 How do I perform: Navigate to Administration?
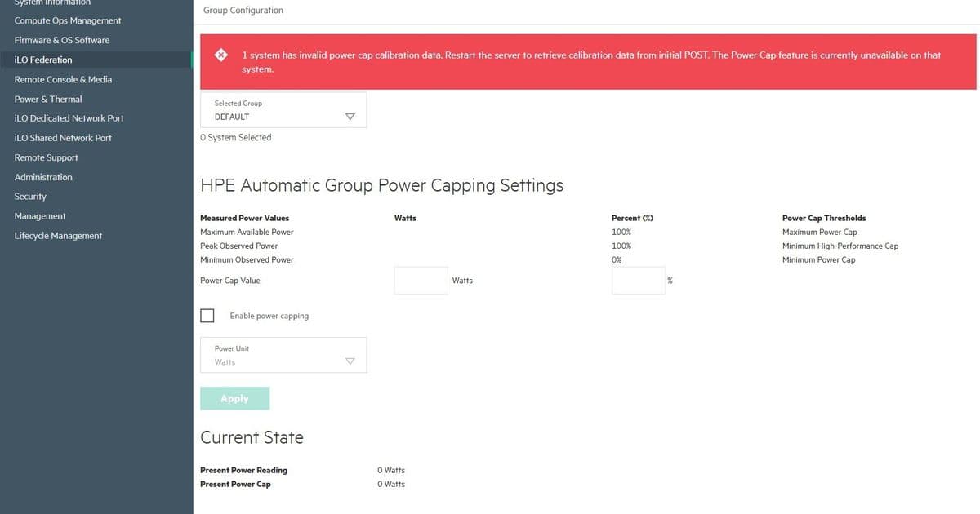click(41, 176)
